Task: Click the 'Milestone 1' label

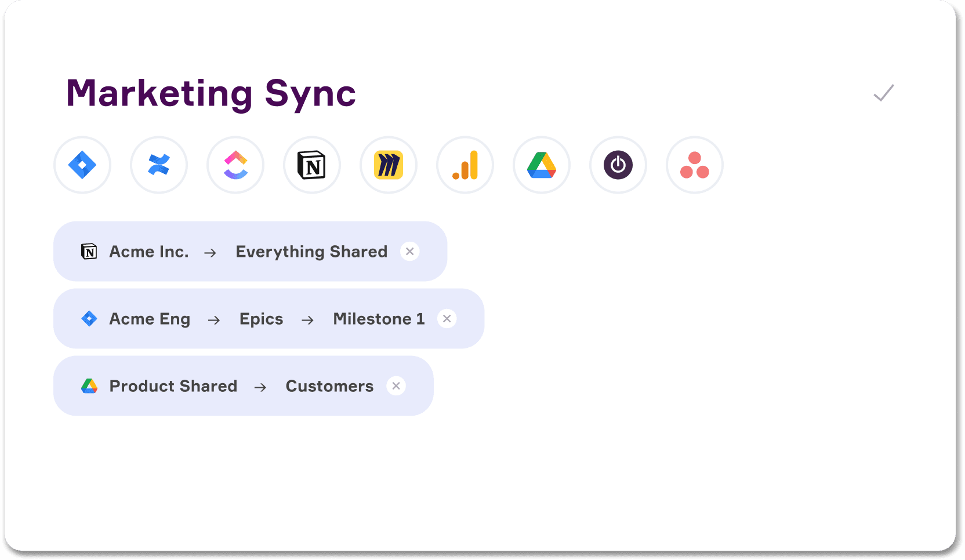Action: [379, 319]
